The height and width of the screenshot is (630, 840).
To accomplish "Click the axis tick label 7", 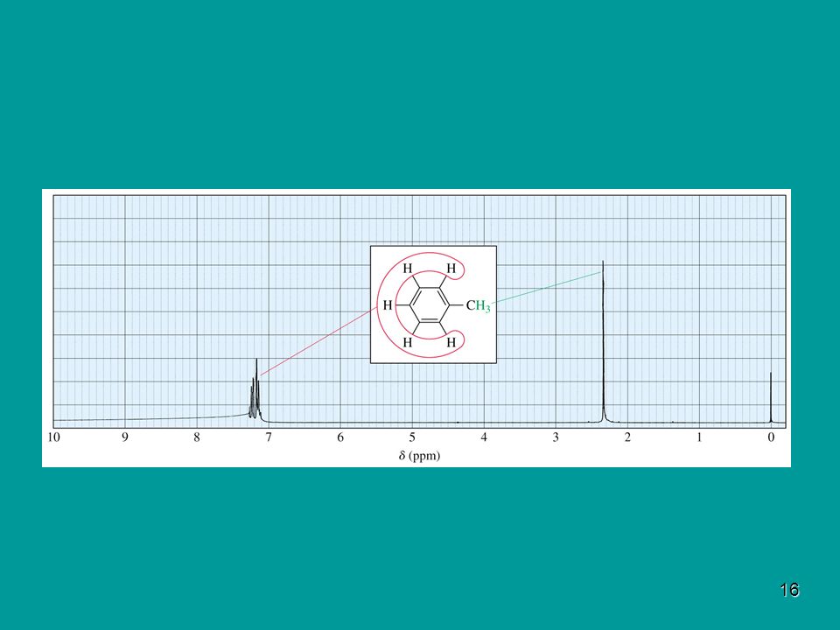I will pyautogui.click(x=269, y=437).
